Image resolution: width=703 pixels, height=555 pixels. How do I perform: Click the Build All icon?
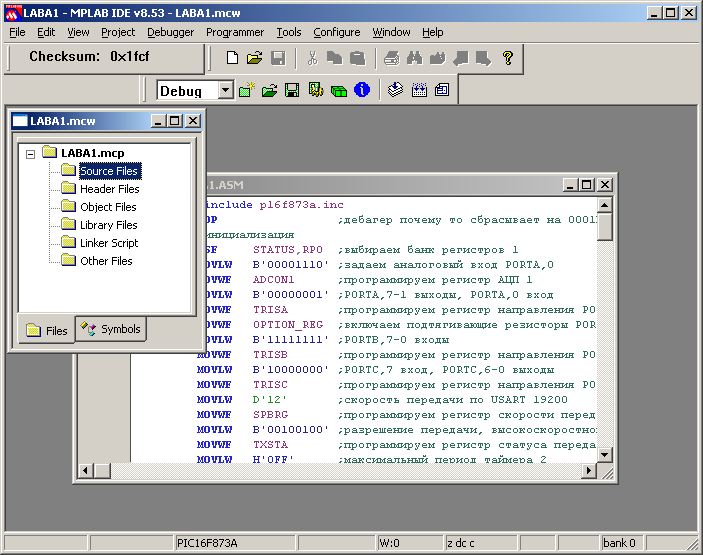419,90
